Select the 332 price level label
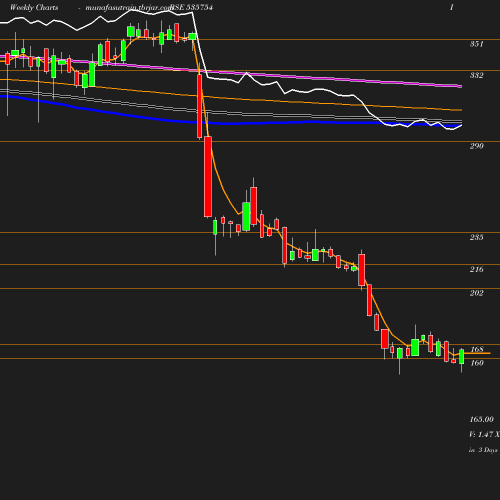The image size is (500, 500). point(477,75)
